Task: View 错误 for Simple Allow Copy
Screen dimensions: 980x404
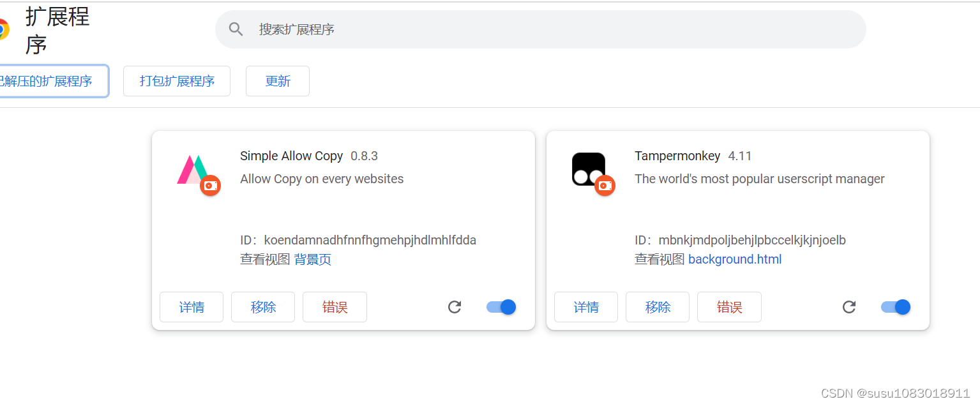Action: tap(335, 307)
